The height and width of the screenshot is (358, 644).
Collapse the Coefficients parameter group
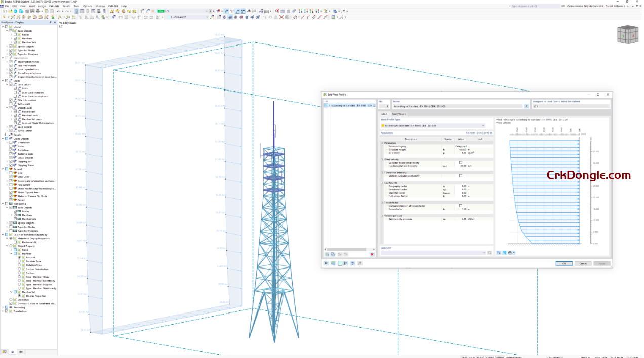382,183
